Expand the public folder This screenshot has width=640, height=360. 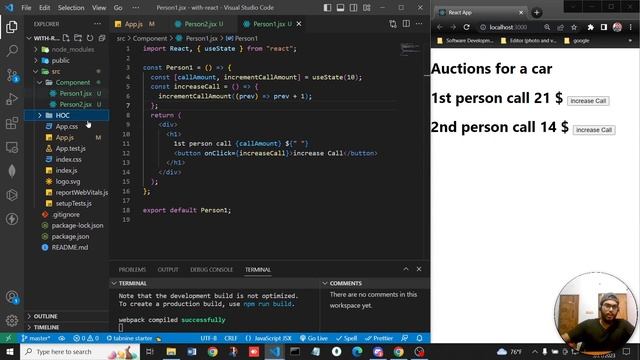tap(36, 60)
